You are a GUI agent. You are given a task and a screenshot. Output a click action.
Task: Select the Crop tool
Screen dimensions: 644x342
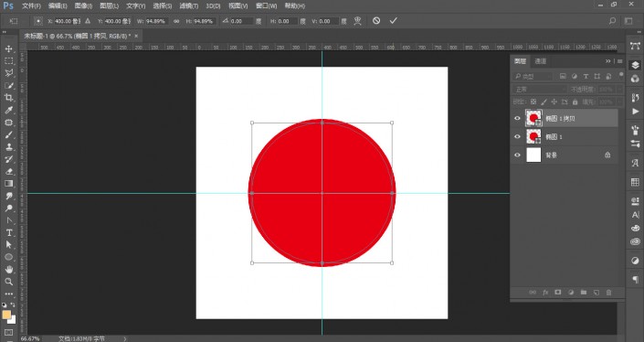pyautogui.click(x=8, y=98)
